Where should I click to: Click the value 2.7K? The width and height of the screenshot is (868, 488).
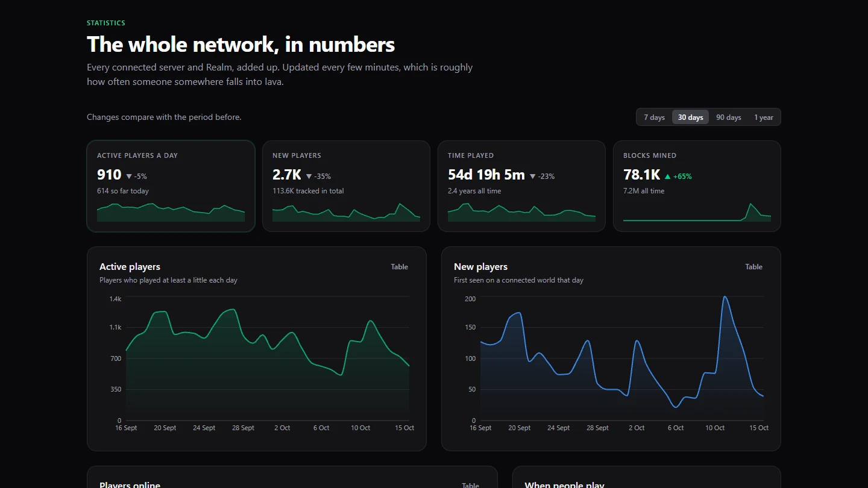click(287, 175)
